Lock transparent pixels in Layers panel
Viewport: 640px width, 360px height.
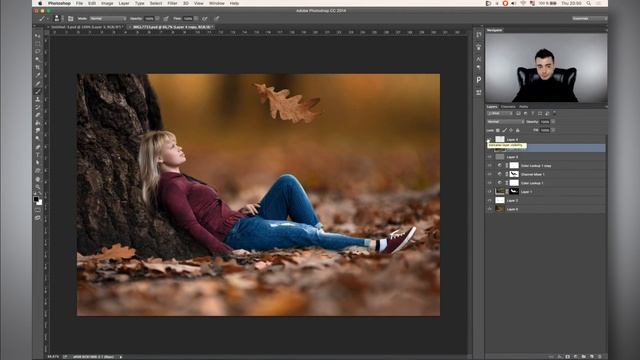pos(498,130)
